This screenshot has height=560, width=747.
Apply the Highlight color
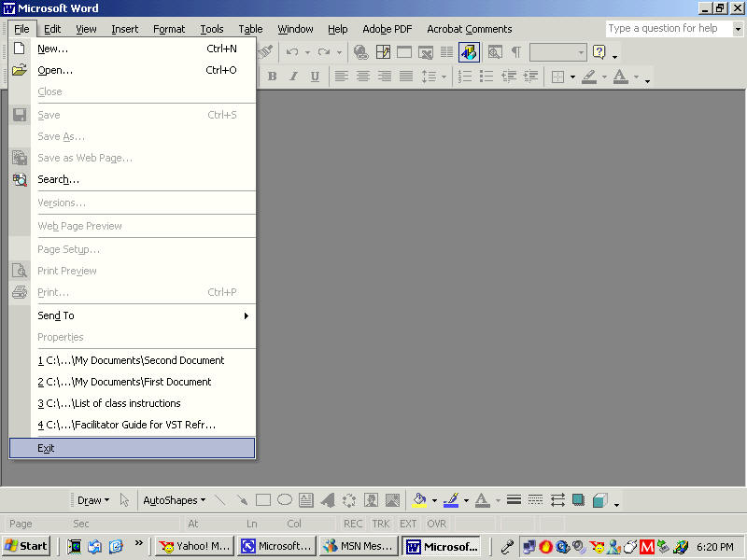(x=589, y=77)
